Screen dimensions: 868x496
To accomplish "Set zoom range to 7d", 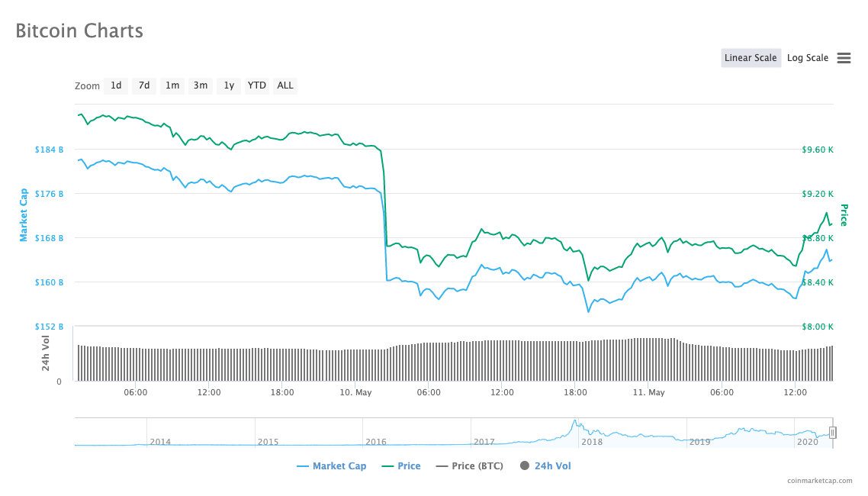I will [x=144, y=85].
